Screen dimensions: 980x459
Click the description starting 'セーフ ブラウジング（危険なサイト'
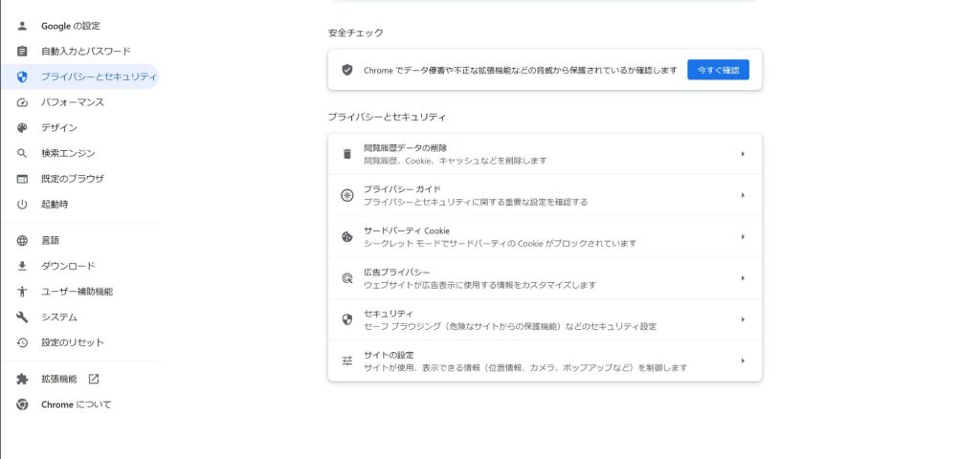pyautogui.click(x=510, y=326)
